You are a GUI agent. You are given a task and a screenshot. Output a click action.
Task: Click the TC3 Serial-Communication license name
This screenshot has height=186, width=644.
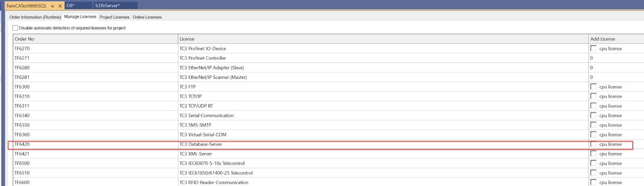pos(206,116)
